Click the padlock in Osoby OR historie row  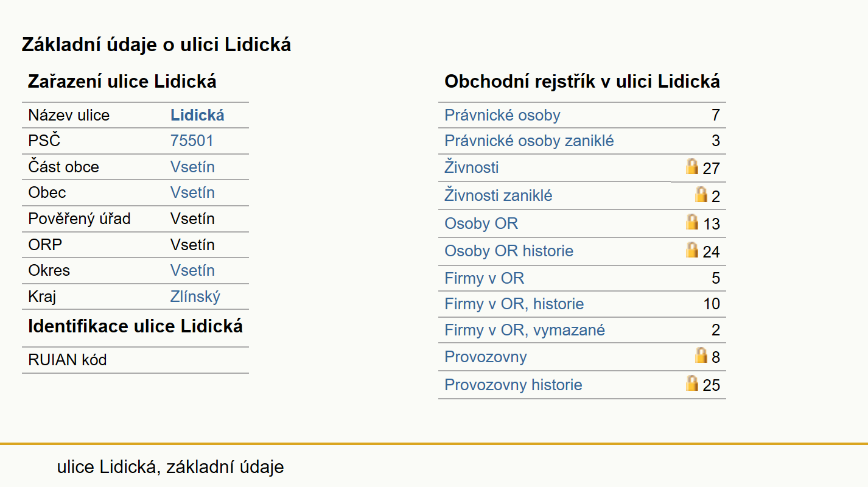point(692,250)
